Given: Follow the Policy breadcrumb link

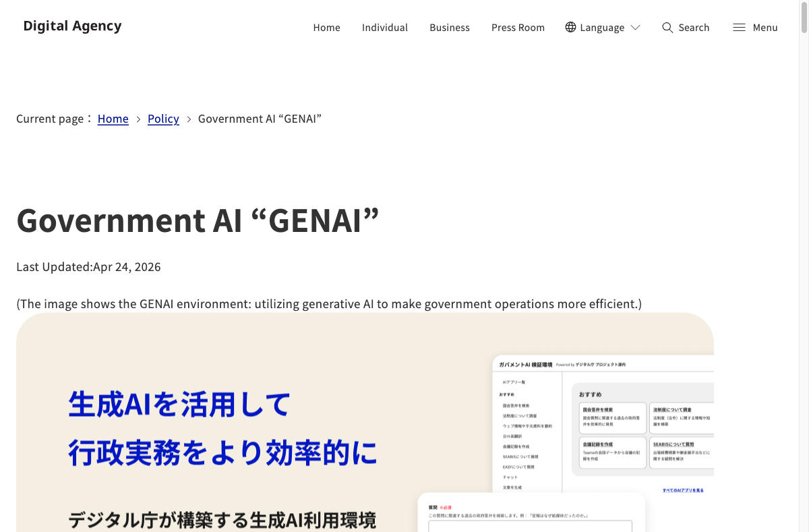Looking at the screenshot, I should pyautogui.click(x=163, y=119).
